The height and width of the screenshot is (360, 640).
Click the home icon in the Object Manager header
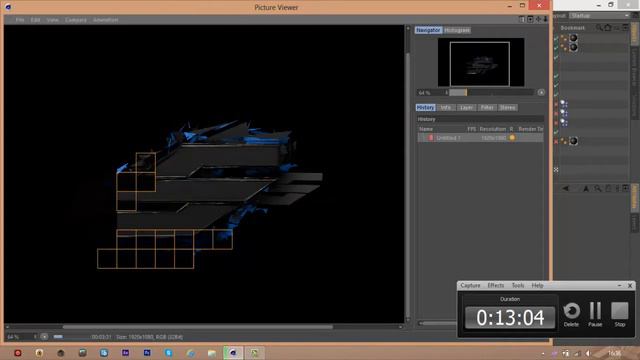pos(608,28)
